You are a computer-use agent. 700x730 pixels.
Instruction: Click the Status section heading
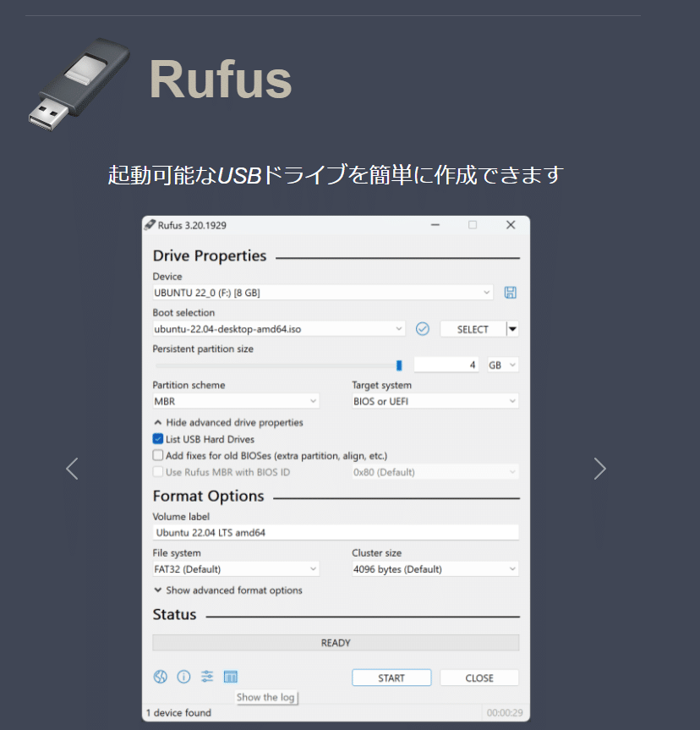(174, 615)
